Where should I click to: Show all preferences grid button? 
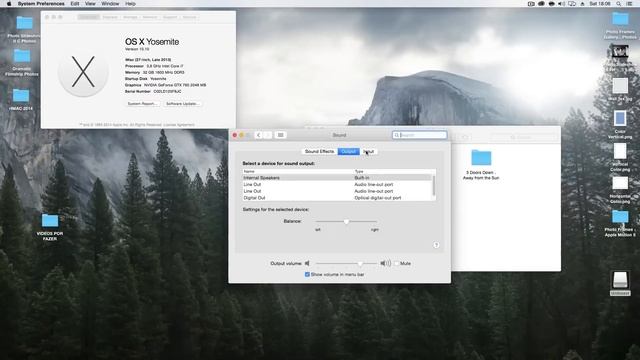(x=280, y=135)
